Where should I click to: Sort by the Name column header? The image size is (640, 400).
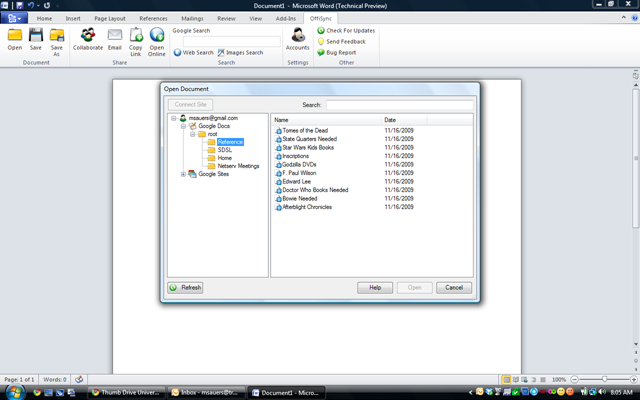pos(327,120)
